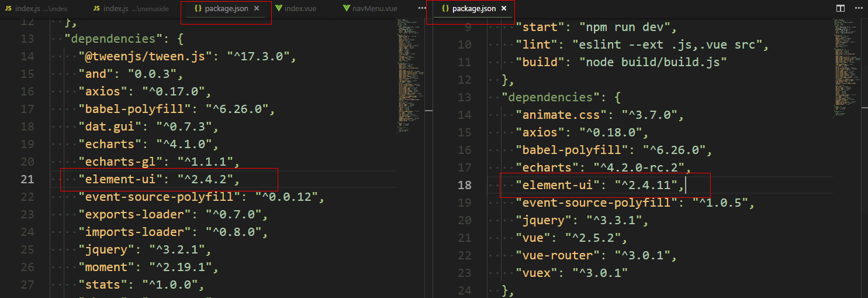Click the "jquery": "^3.3.1" line
The width and height of the screenshot is (868, 298).
pyautogui.click(x=580, y=220)
